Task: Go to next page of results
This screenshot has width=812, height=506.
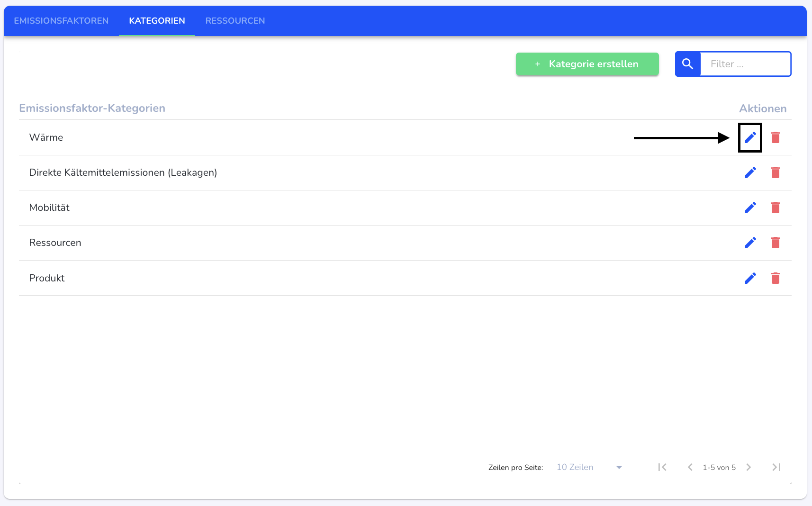Action: 749,467
